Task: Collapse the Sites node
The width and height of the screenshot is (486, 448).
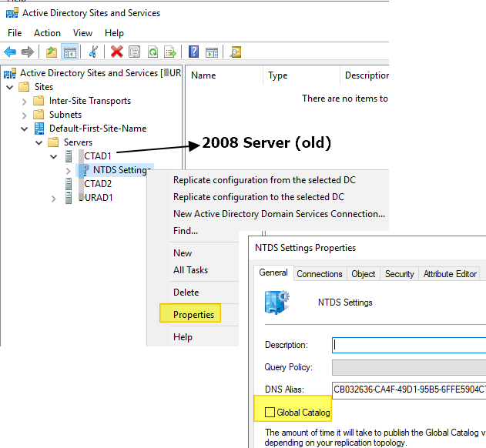Action: coord(9,88)
